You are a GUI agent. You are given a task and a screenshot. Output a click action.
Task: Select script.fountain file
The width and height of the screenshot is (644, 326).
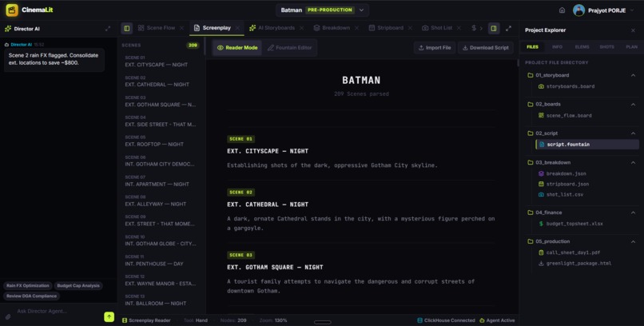point(587,145)
